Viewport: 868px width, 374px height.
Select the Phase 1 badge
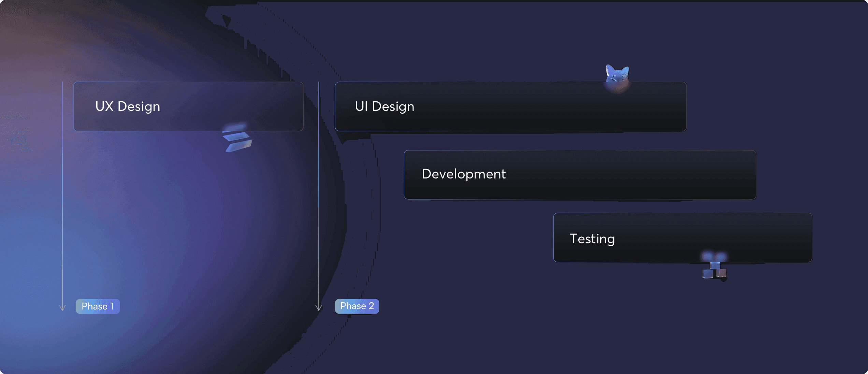(x=98, y=306)
